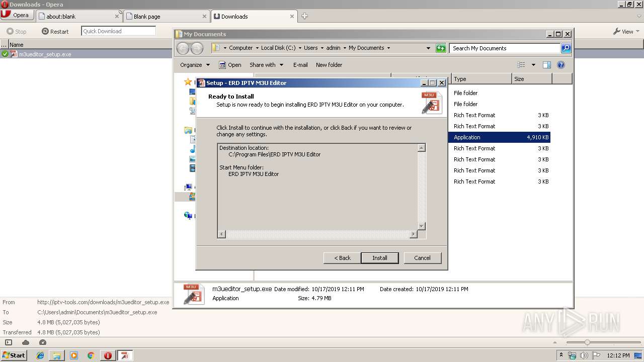Show hidden tray icons arrow

[x=561, y=355]
